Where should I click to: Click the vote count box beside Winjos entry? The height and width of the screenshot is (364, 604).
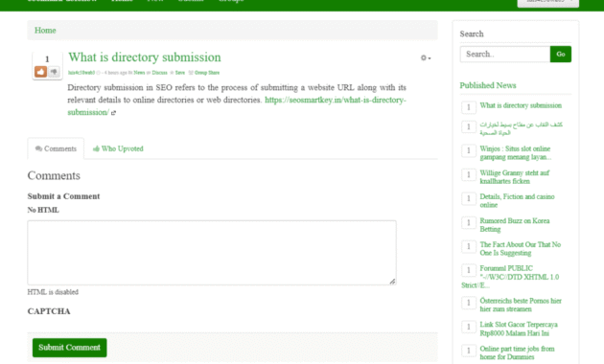point(469,150)
